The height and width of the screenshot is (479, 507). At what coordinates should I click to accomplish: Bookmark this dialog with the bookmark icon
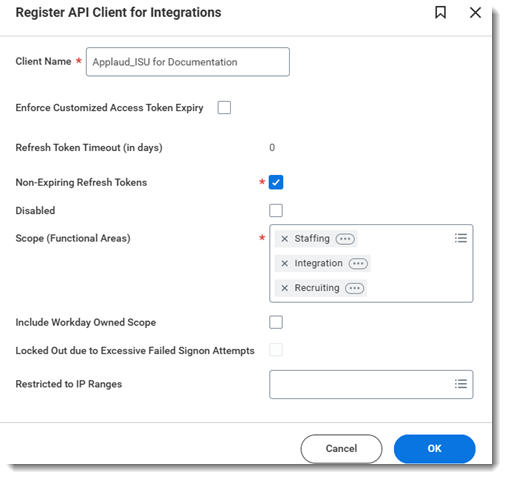(440, 13)
